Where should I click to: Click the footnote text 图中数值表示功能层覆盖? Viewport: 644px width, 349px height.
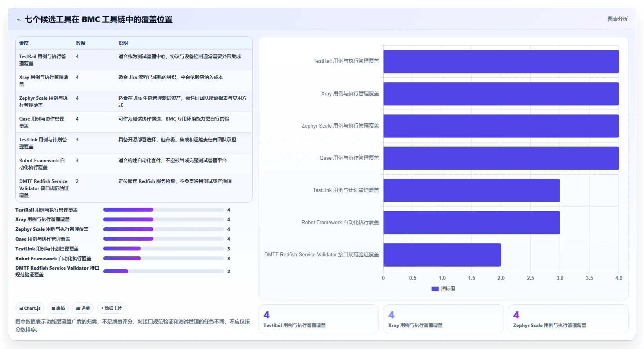pos(133,325)
